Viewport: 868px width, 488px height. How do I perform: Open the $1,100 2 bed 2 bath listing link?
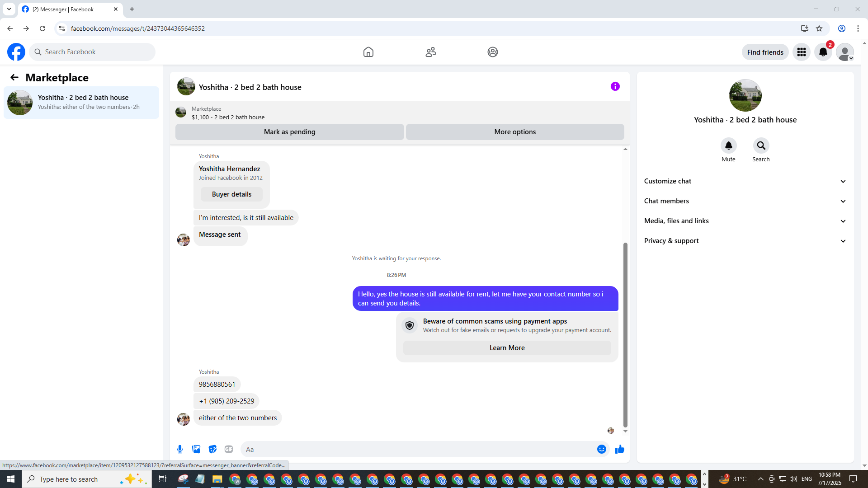click(x=228, y=117)
